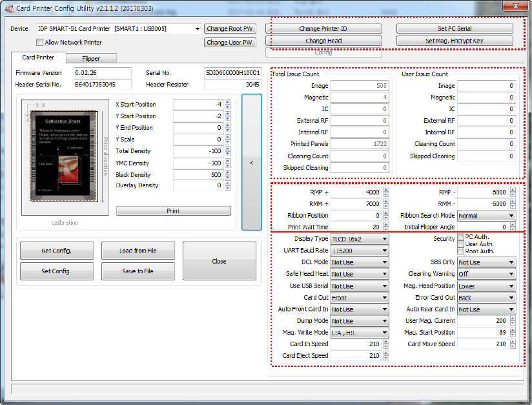Open the Dump Mode dropdown

coord(360,321)
